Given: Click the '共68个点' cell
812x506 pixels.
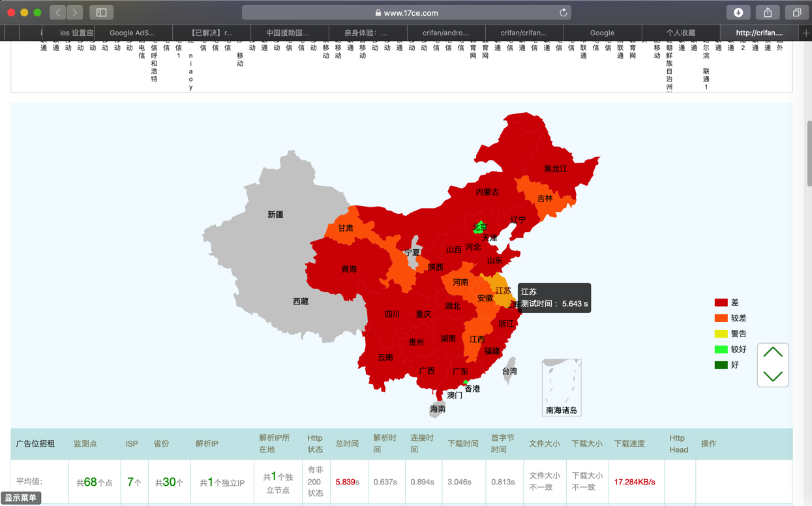Looking at the screenshot, I should (95, 482).
